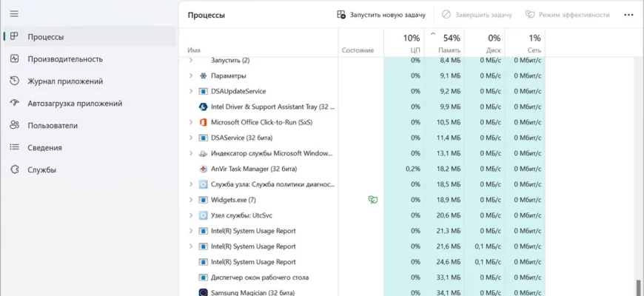The image size is (644, 296).
Task: Click the 33,1 МБ memory value
Action: 449,277
